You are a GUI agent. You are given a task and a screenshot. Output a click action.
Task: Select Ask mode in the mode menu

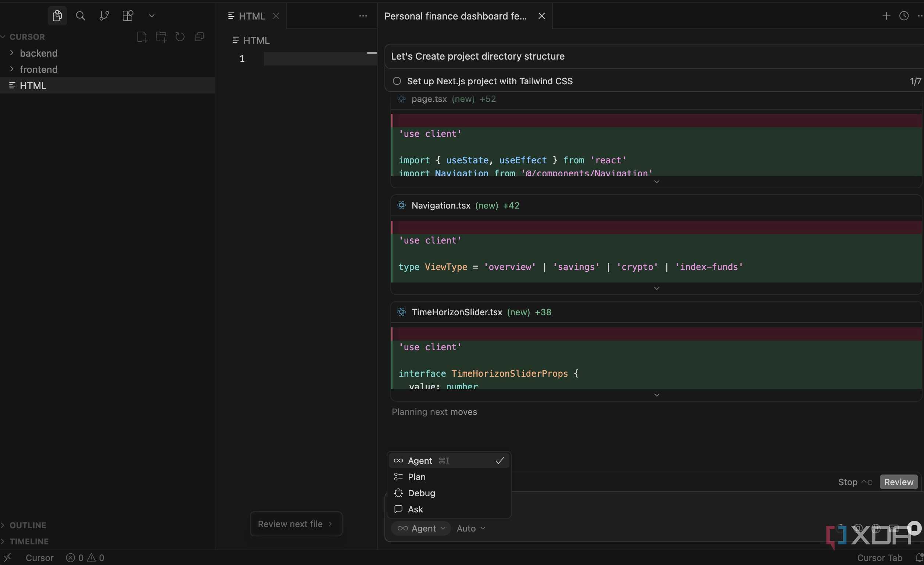point(448,509)
